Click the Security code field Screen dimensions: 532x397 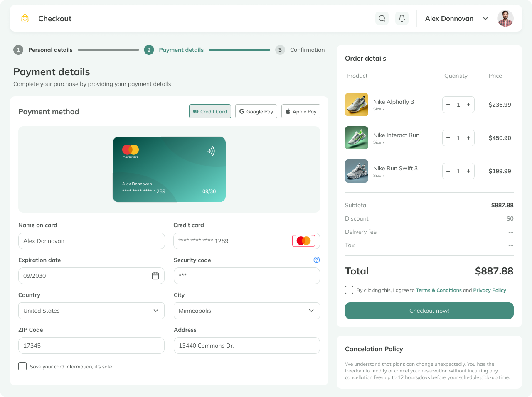247,276
